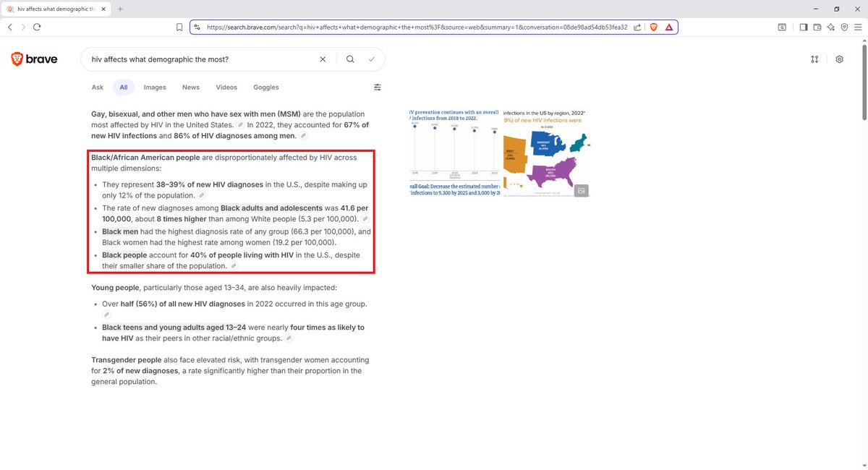Viewport: 868px width, 470px height.
Task: Open citation link under 'occurred in this age group.'
Action: [x=106, y=315]
